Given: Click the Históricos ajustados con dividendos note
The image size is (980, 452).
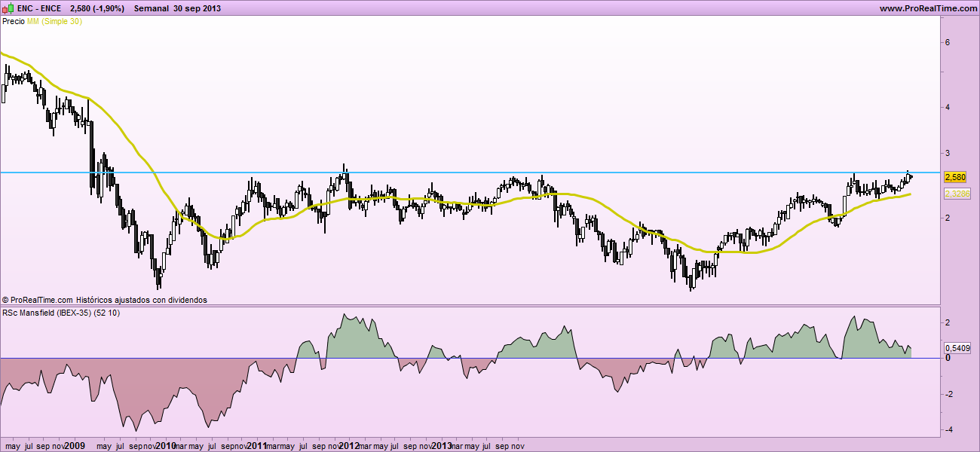Looking at the screenshot, I should [142, 300].
